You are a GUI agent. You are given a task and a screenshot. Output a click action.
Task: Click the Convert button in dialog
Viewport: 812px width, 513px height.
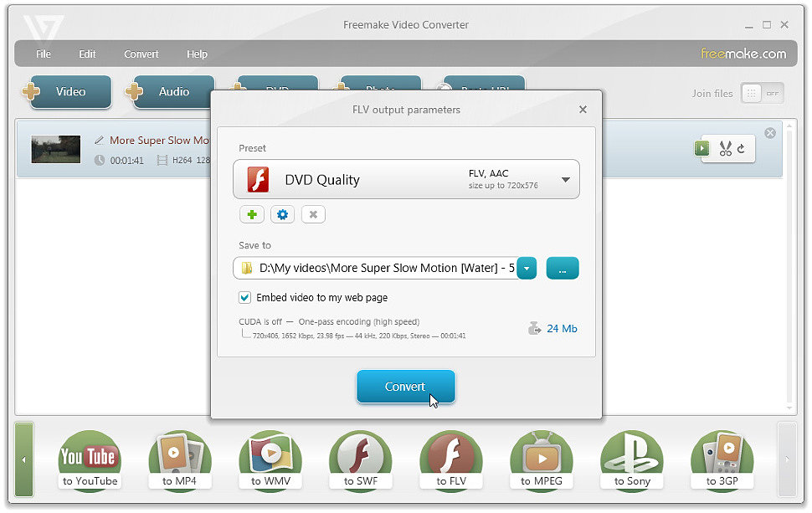405,386
